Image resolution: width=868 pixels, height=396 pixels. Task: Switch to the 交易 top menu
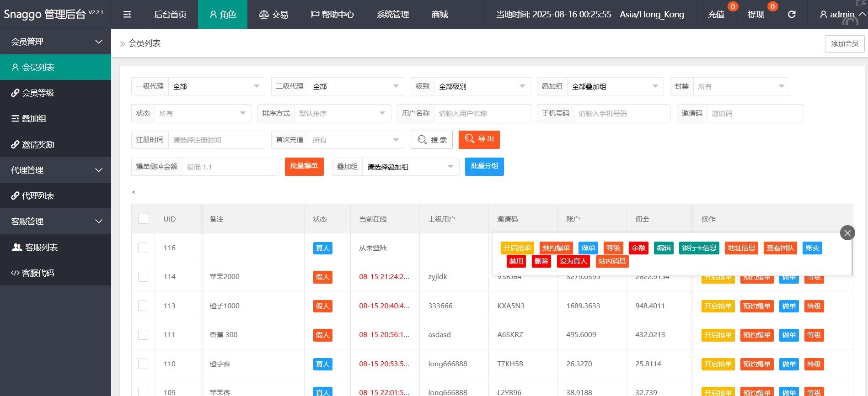[273, 15]
